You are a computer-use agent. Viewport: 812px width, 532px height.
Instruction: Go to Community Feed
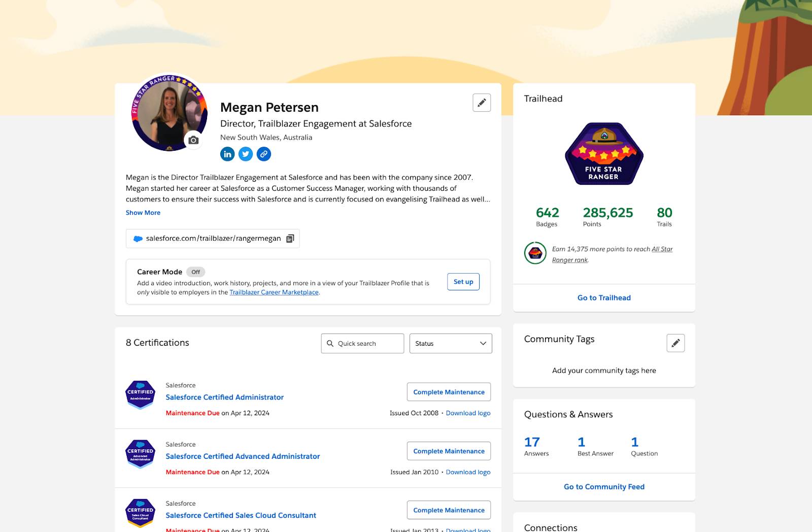pos(603,486)
